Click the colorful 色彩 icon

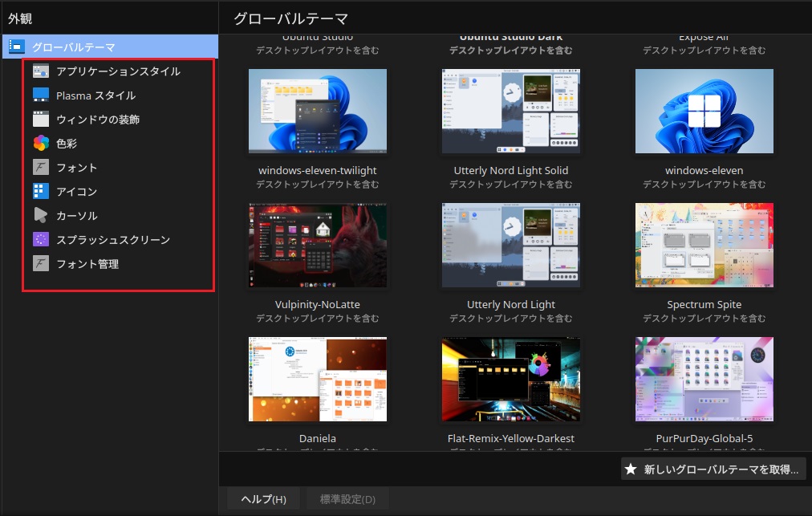pos(41,143)
